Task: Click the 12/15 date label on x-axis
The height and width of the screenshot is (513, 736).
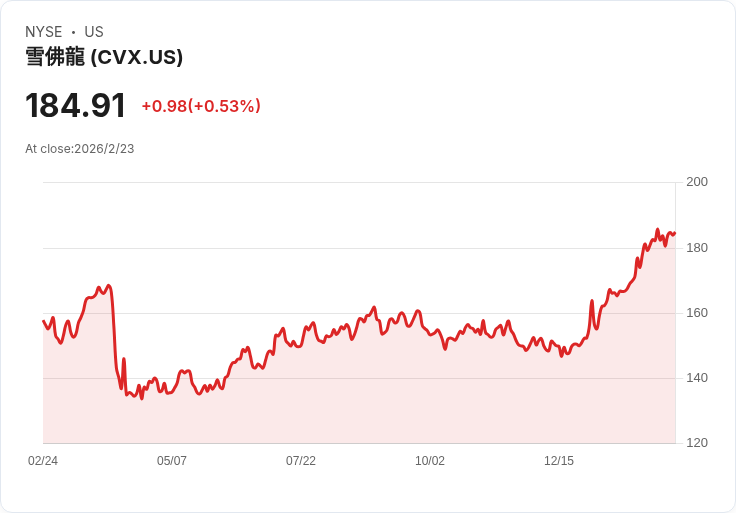Action: pyautogui.click(x=559, y=461)
